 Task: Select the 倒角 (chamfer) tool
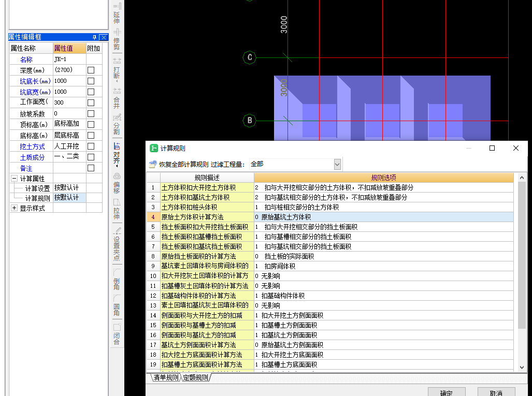click(x=117, y=280)
